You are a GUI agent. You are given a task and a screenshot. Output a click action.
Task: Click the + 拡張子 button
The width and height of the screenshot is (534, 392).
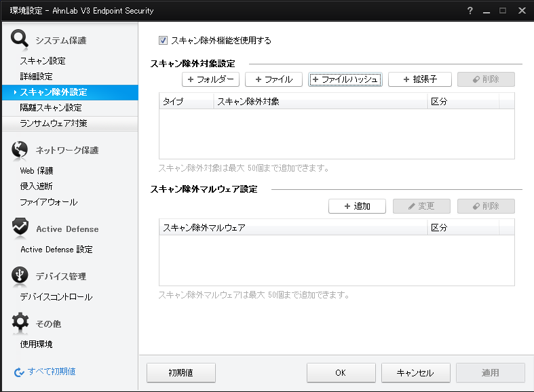click(419, 79)
